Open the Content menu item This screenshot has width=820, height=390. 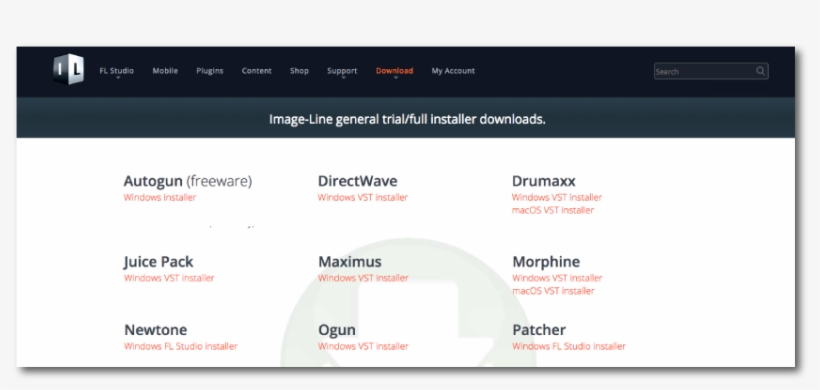257,71
